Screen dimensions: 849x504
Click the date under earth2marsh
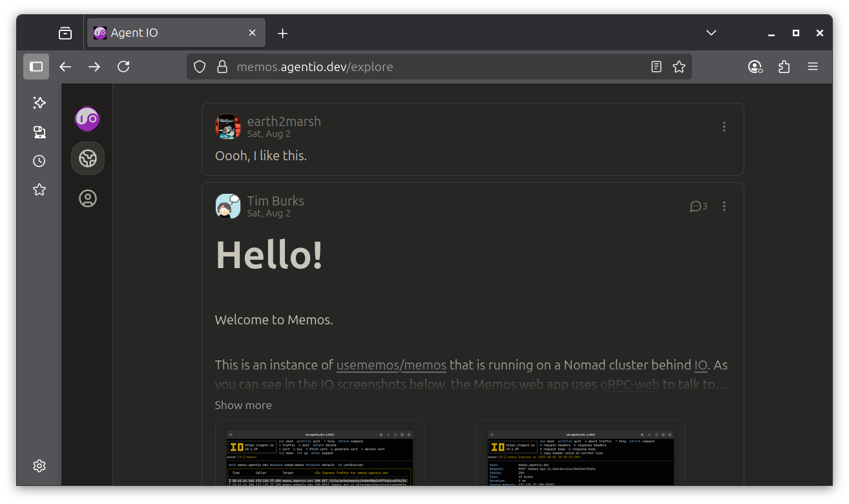[269, 134]
